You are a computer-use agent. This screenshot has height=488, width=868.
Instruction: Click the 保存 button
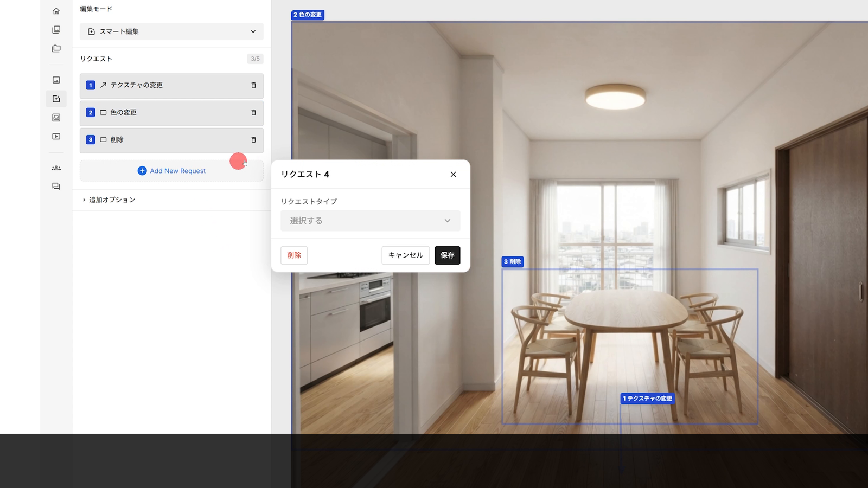click(448, 255)
